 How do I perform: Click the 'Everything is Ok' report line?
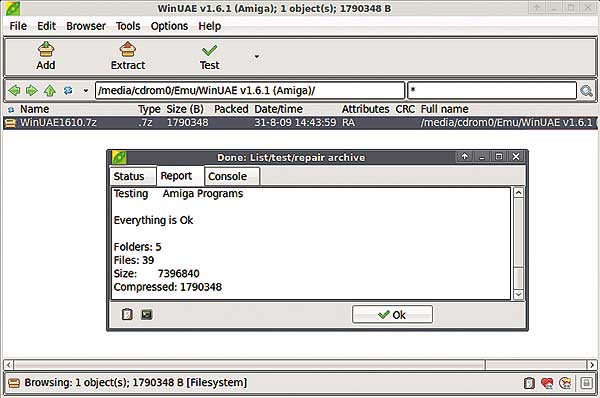[x=153, y=220]
